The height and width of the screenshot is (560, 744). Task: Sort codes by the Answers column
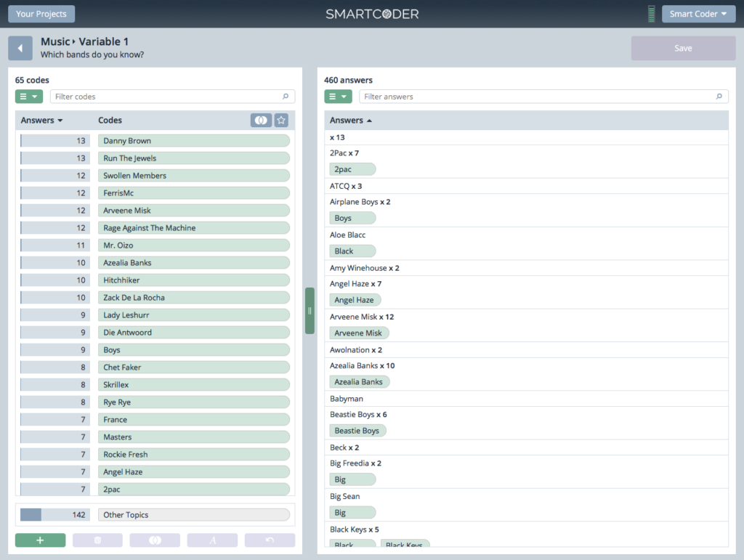tap(41, 120)
